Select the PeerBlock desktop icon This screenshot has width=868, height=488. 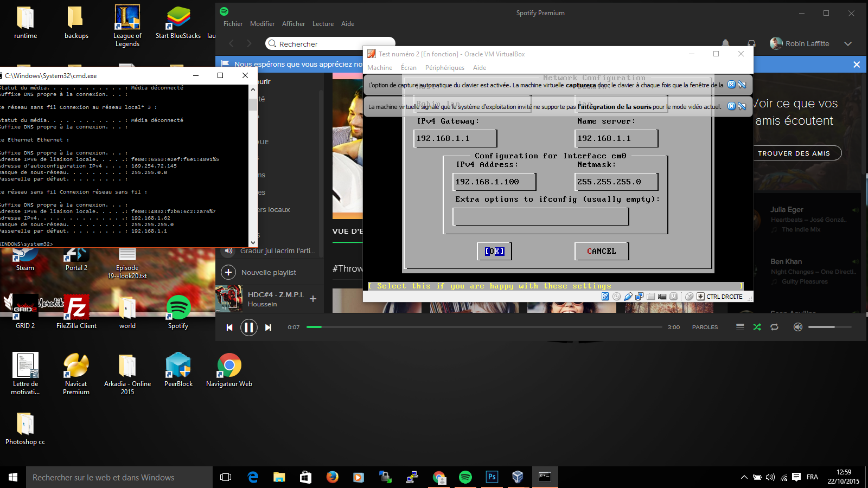[178, 370]
